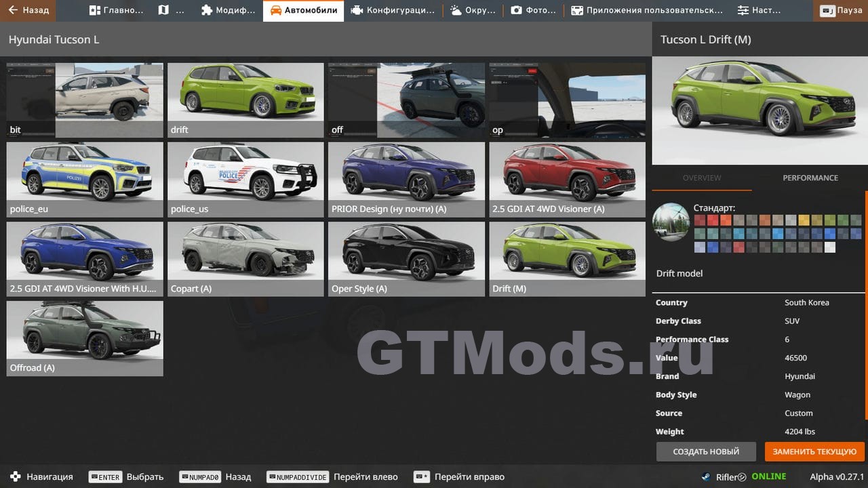Image resolution: width=868 pixels, height=488 pixels.
Task: Pick the white swatch in last row
Action: (830, 247)
